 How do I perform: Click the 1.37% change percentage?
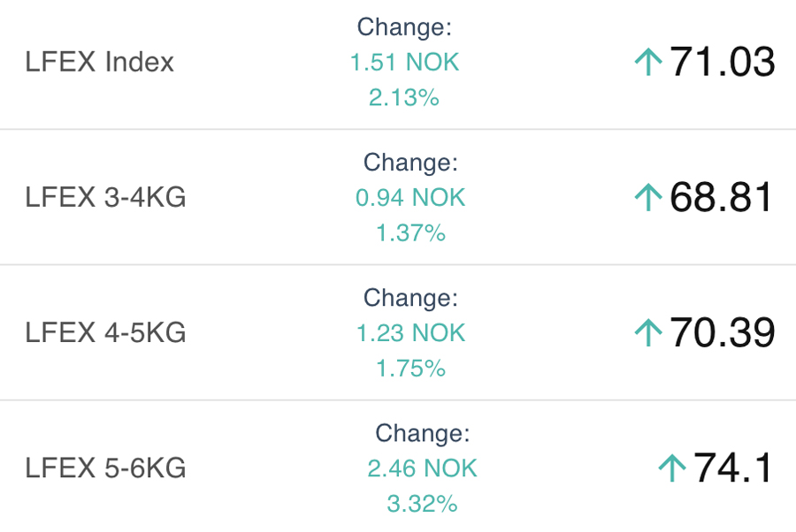[410, 232]
